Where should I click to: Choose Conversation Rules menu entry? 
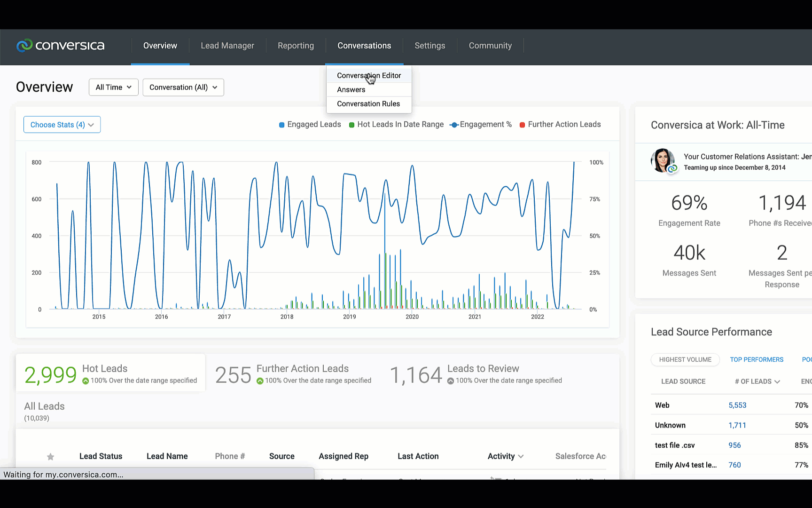368,104
